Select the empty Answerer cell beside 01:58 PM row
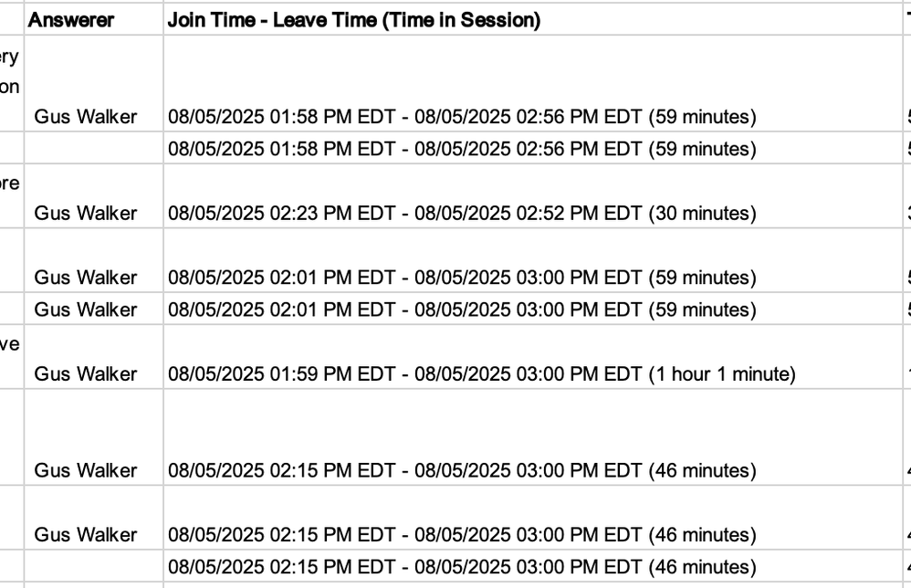This screenshot has height=588, width=911. tap(93, 148)
